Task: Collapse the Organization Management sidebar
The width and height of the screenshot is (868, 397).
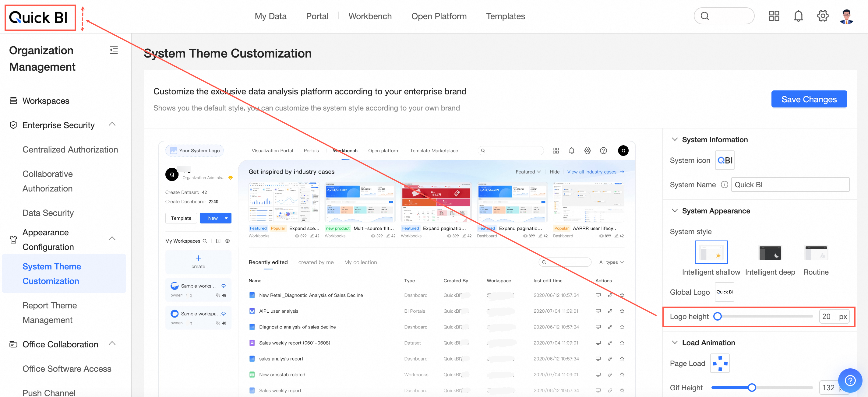Action: pyautogui.click(x=114, y=50)
